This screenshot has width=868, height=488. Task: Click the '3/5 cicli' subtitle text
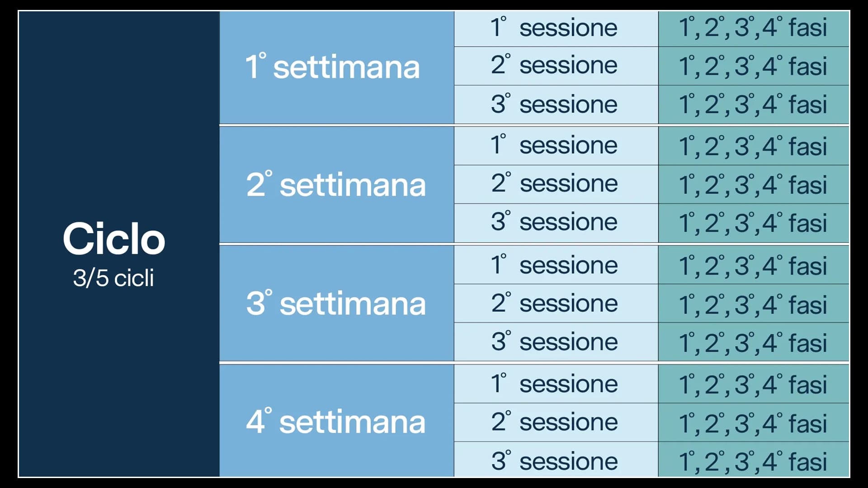113,278
